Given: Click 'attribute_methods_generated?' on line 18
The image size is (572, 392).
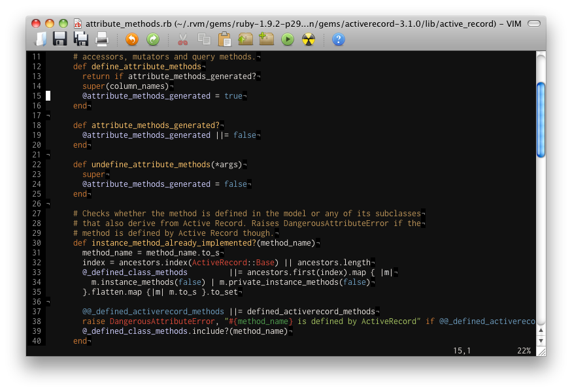Looking at the screenshot, I should coord(156,125).
